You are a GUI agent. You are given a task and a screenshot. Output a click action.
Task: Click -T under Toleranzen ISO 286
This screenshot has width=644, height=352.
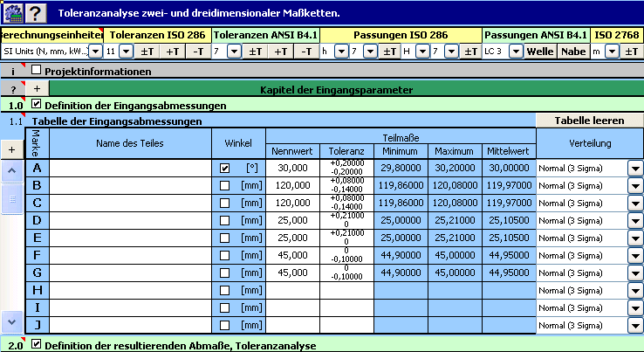(x=198, y=52)
